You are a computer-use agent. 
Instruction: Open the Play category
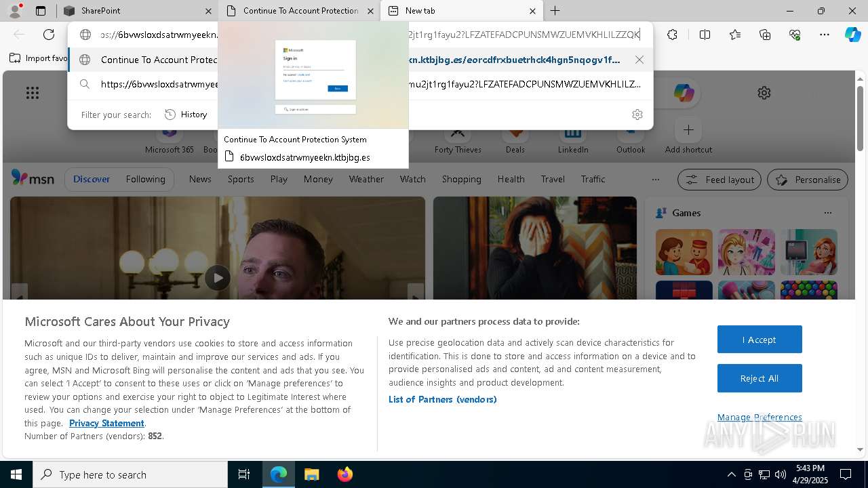point(279,179)
